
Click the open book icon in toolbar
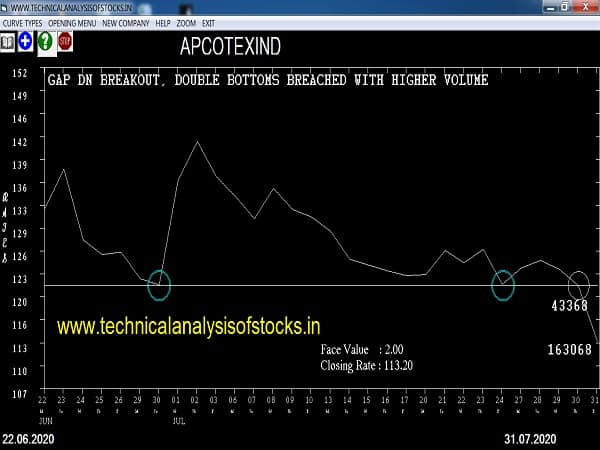[8, 41]
